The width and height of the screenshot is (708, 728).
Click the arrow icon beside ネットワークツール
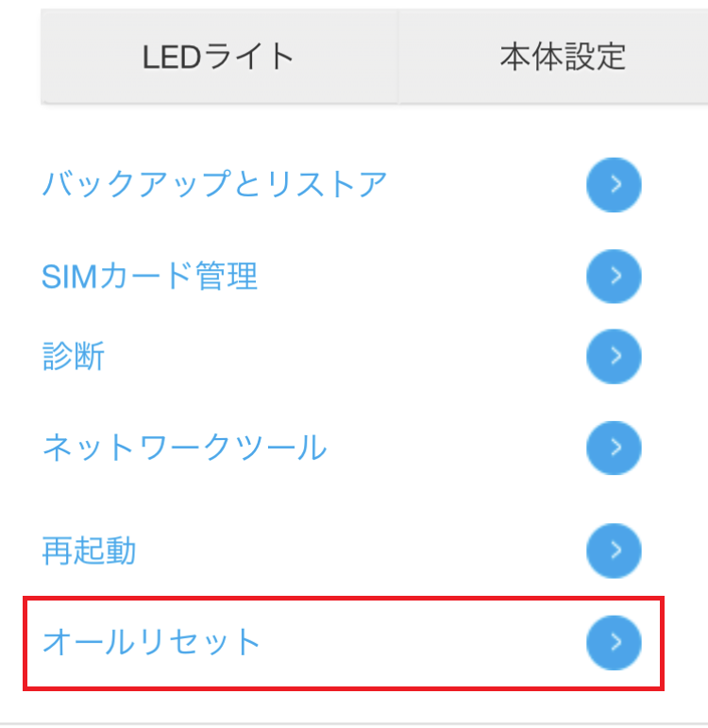coord(614,448)
